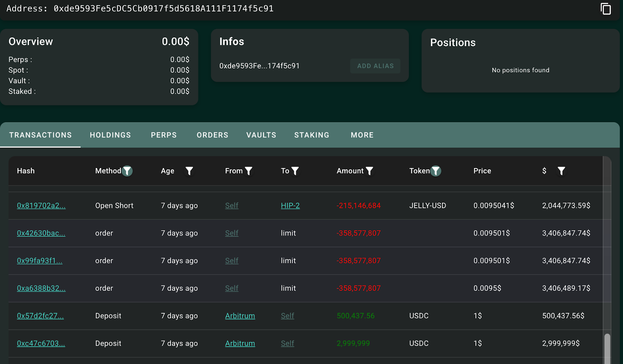
Task: Copy the wallet address with the copy icon
Action: (605, 9)
